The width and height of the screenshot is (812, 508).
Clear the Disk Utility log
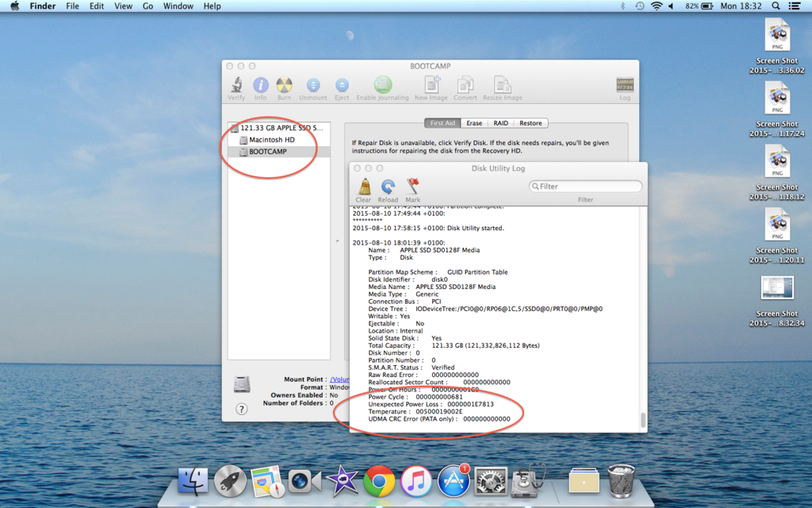[363, 190]
